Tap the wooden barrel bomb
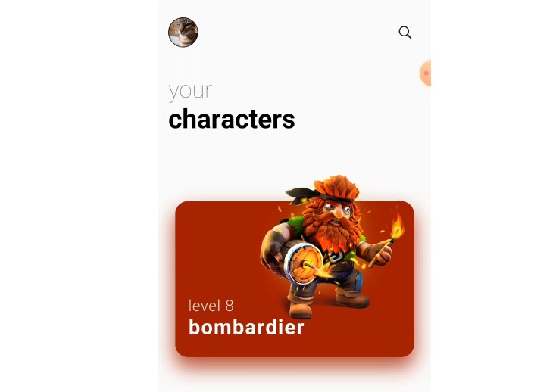Screen dimensions: 556x392 click(x=301, y=262)
